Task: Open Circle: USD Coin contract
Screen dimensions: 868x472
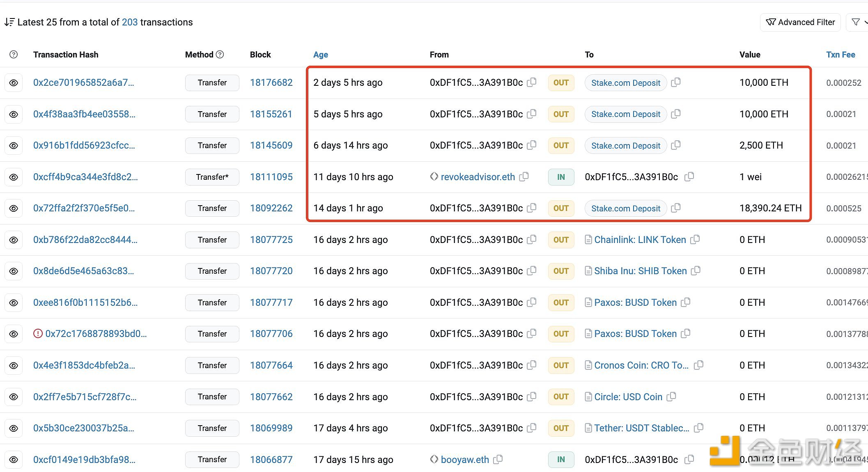Action: 628,397
